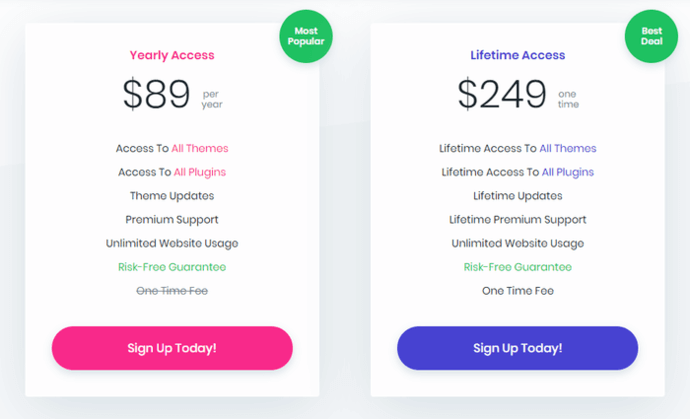Open the pink All Themes link
Image resolution: width=690 pixels, height=419 pixels.
(x=200, y=148)
